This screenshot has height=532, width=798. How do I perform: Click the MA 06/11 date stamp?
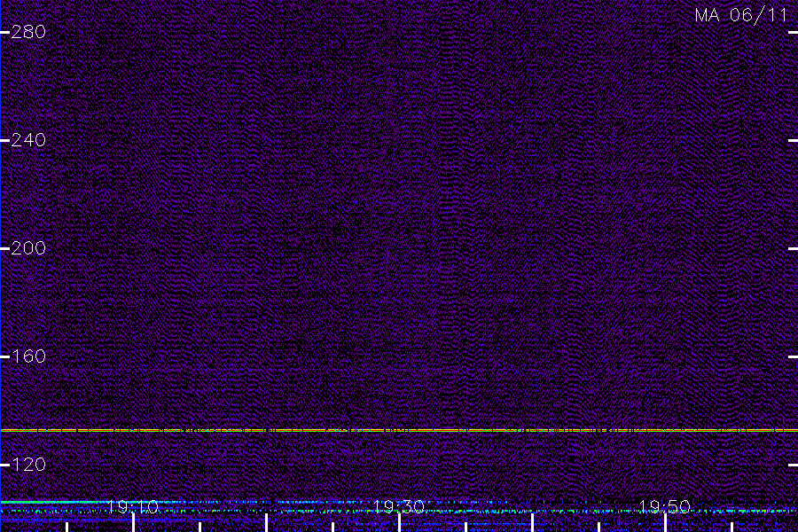point(741,15)
